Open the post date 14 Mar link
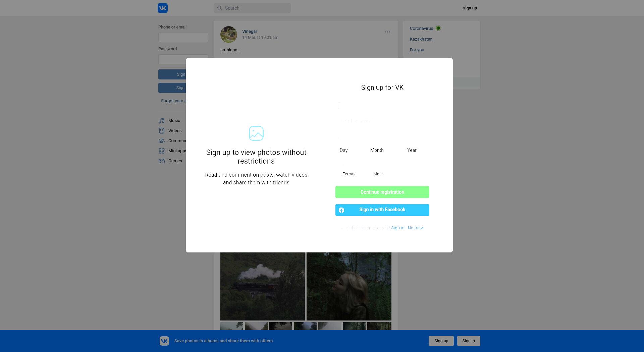Image resolution: width=644 pixels, height=352 pixels. [260, 38]
